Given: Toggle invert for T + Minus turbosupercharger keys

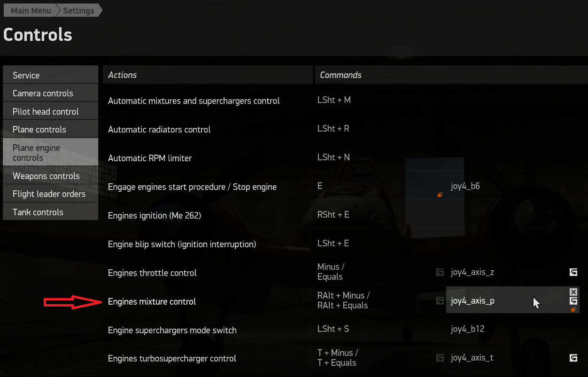Looking at the screenshot, I should click(440, 358).
